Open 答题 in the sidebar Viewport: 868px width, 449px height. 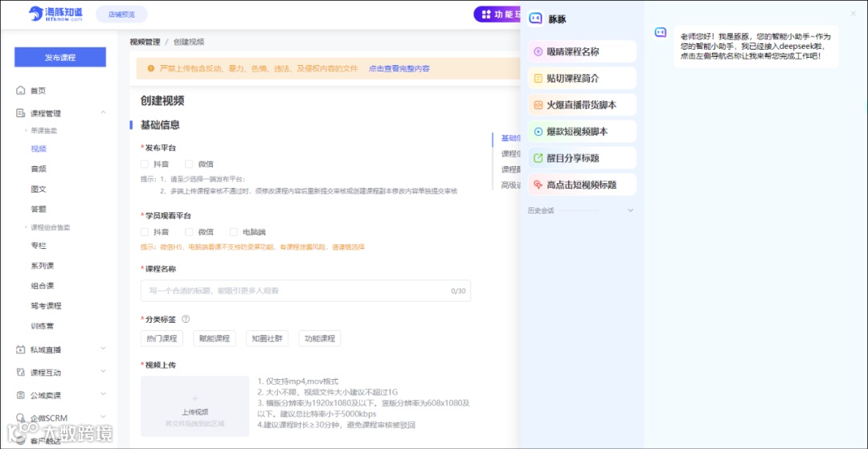tap(39, 209)
